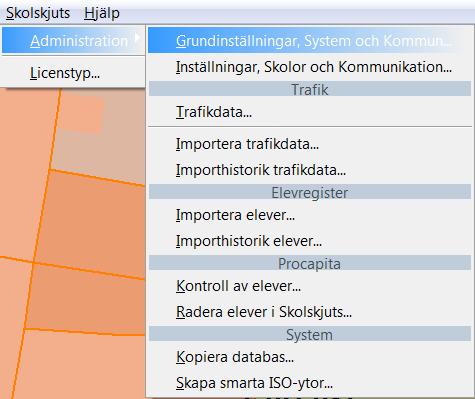This screenshot has height=399, width=475.
Task: Open Importhistorik elever...
Action: click(310, 241)
